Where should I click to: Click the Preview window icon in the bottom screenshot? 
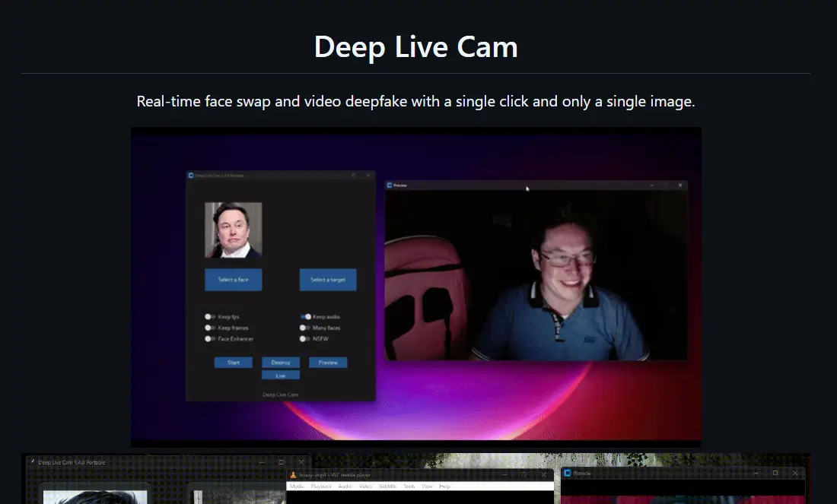[567, 473]
